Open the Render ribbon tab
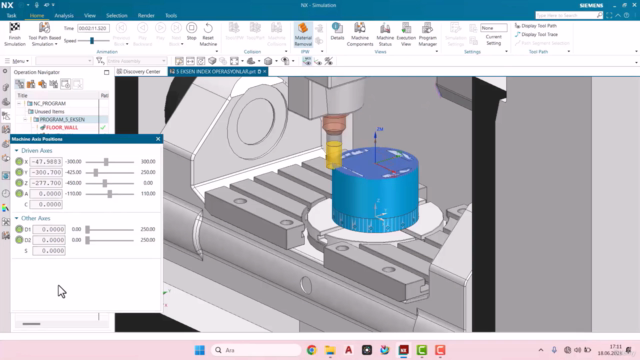This screenshot has width=640, height=360. click(x=146, y=16)
